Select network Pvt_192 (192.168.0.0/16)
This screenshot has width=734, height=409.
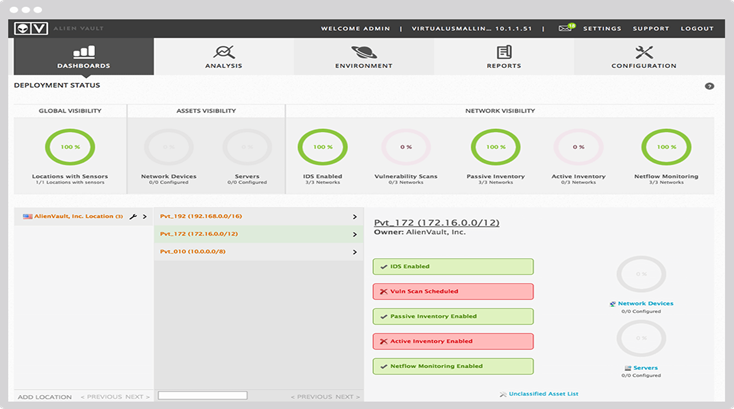[201, 216]
